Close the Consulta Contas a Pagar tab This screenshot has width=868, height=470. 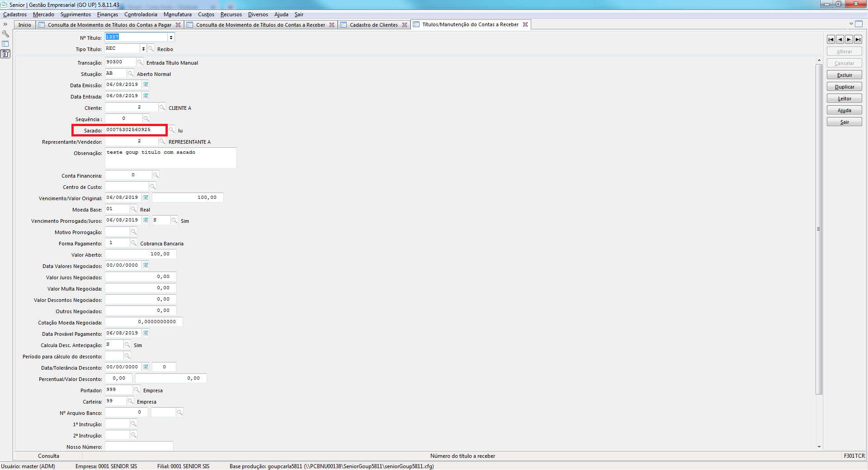tap(178, 25)
